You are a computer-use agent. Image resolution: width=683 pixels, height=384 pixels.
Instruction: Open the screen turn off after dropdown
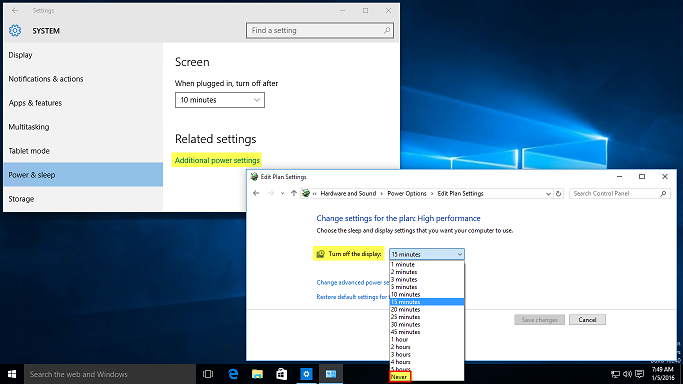click(220, 100)
